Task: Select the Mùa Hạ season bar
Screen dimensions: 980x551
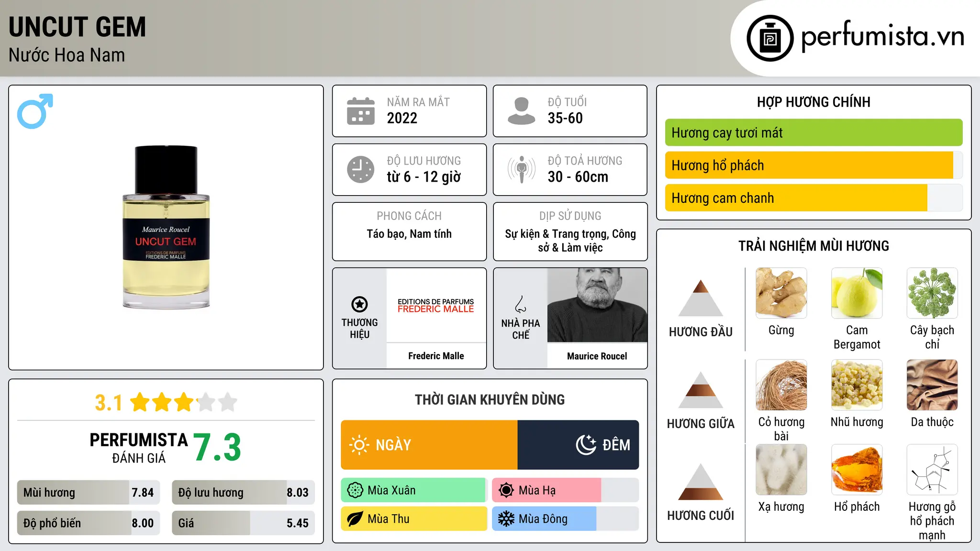Action: pyautogui.click(x=566, y=490)
